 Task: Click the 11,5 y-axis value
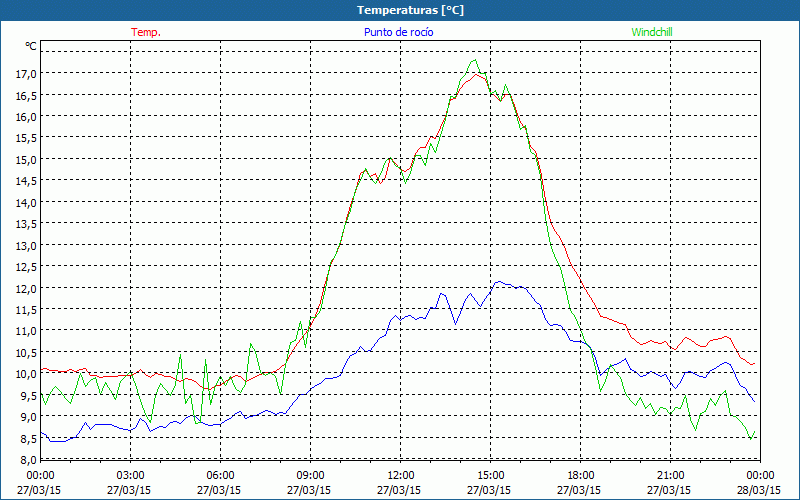click(27, 309)
